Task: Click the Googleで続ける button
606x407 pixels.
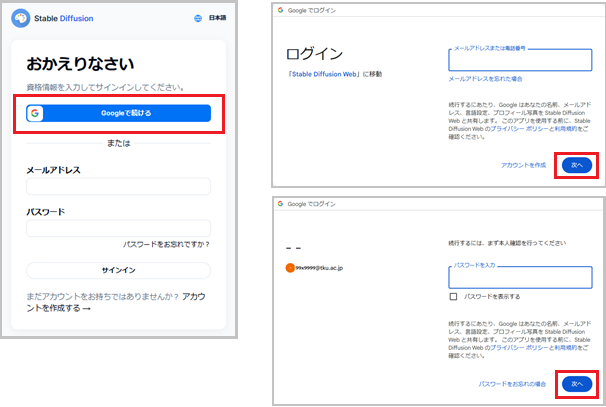Action: 119,113
